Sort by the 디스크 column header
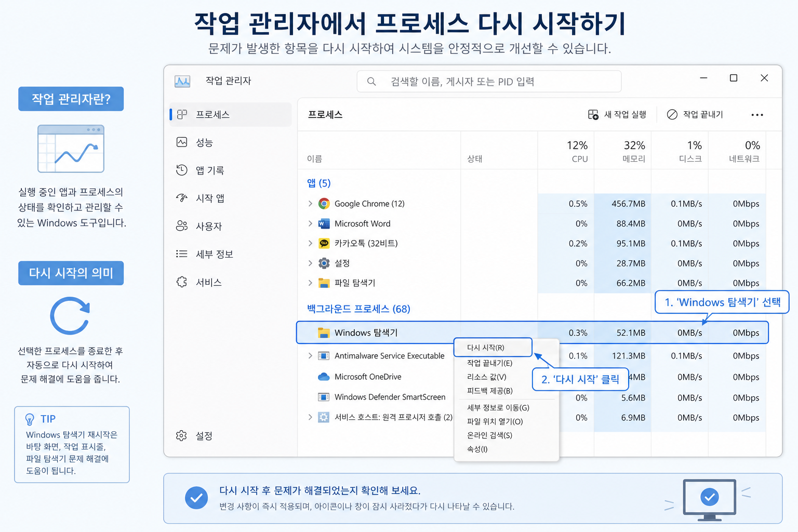Screen dimensions: 798x532 (680, 151)
